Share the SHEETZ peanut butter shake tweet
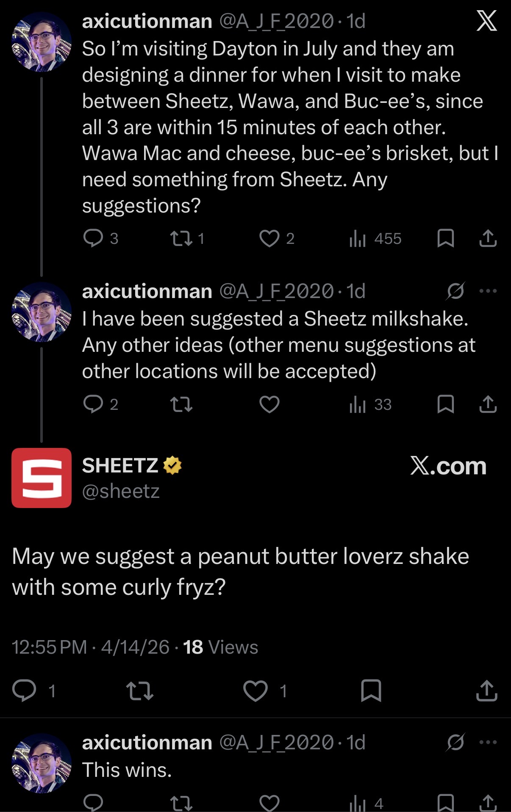 (x=487, y=691)
